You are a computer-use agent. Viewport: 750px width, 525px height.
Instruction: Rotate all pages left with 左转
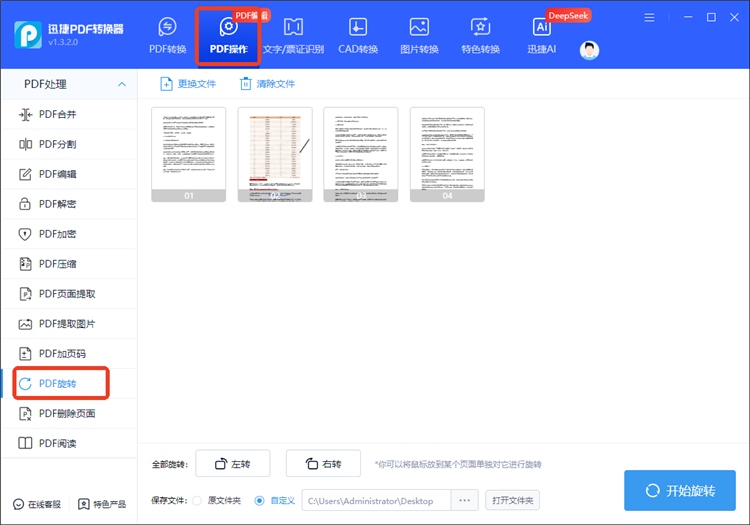[x=232, y=463]
